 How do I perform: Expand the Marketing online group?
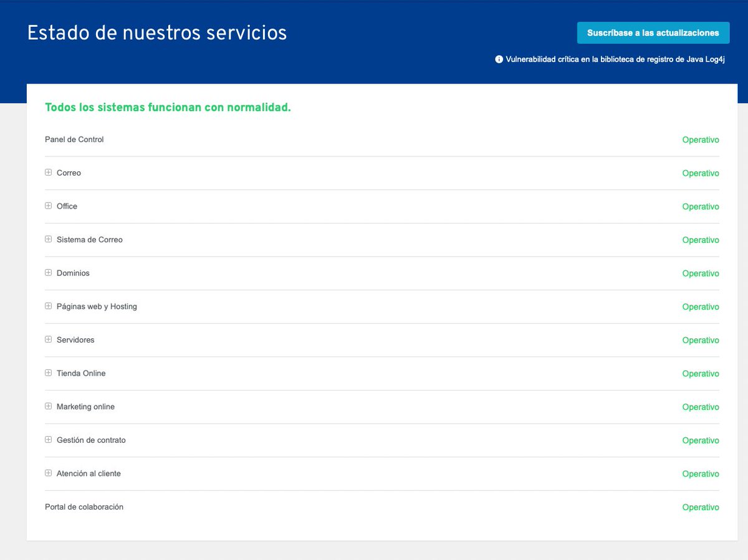pyautogui.click(x=49, y=406)
